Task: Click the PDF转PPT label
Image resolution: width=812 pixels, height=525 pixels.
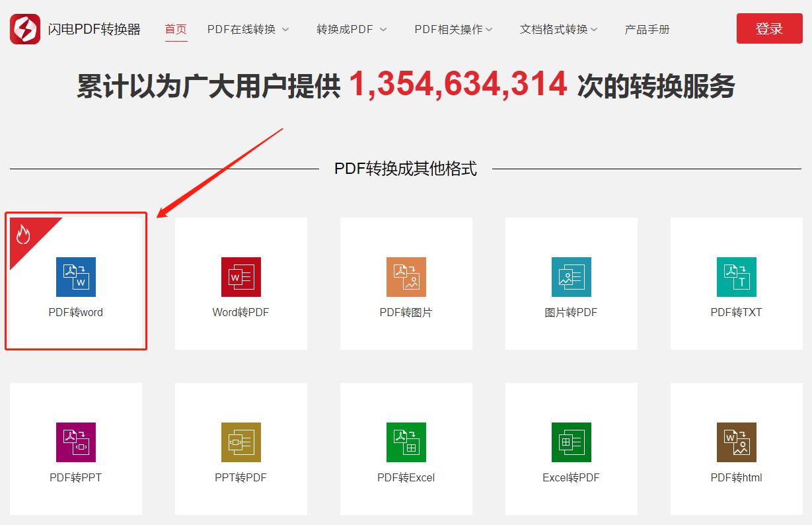Action: pos(76,477)
